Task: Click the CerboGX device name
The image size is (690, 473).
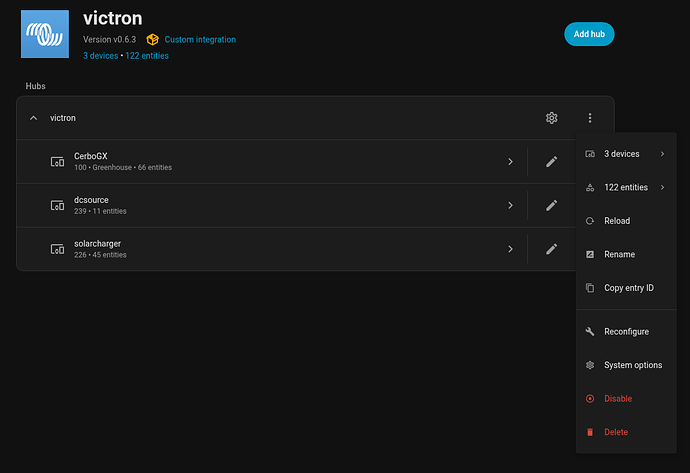Action: pyautogui.click(x=91, y=156)
